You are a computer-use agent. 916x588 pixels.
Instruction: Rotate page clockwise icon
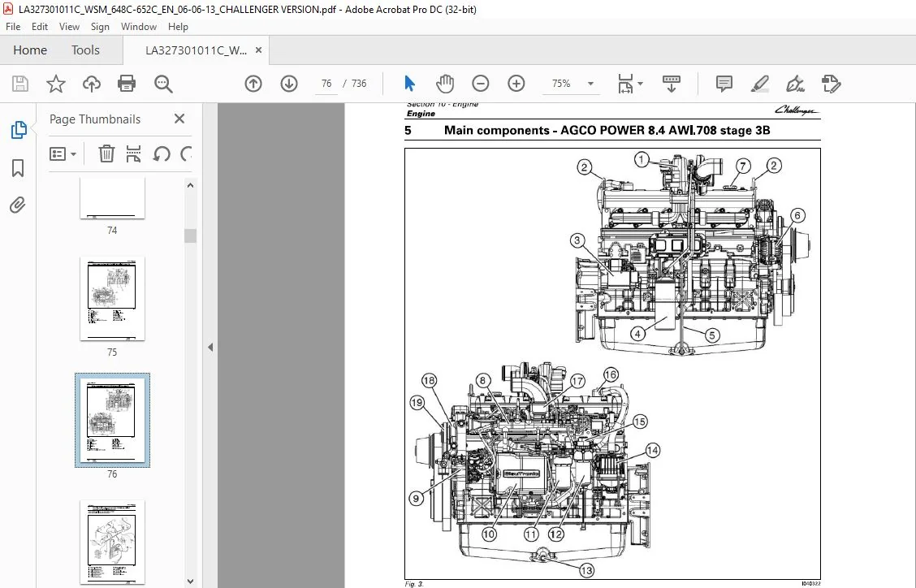pyautogui.click(x=186, y=153)
